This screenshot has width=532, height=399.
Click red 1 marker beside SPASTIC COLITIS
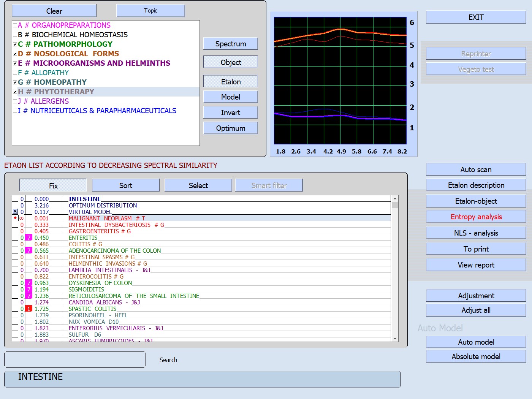28,309
